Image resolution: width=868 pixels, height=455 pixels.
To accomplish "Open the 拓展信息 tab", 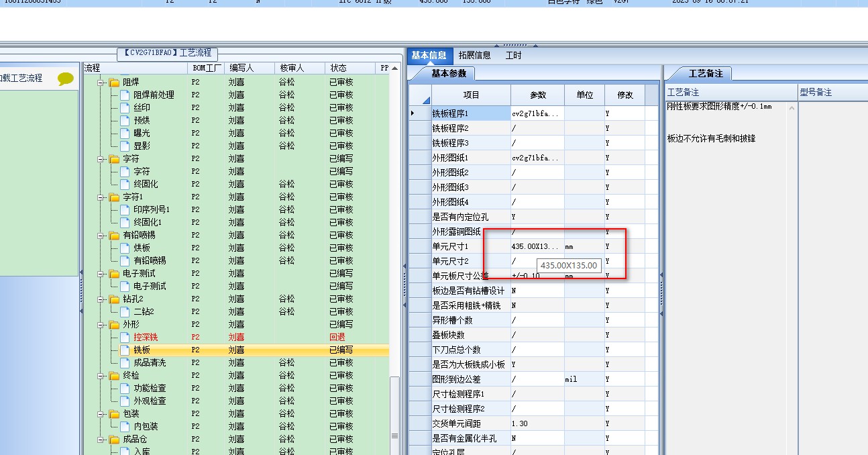I will 475,56.
